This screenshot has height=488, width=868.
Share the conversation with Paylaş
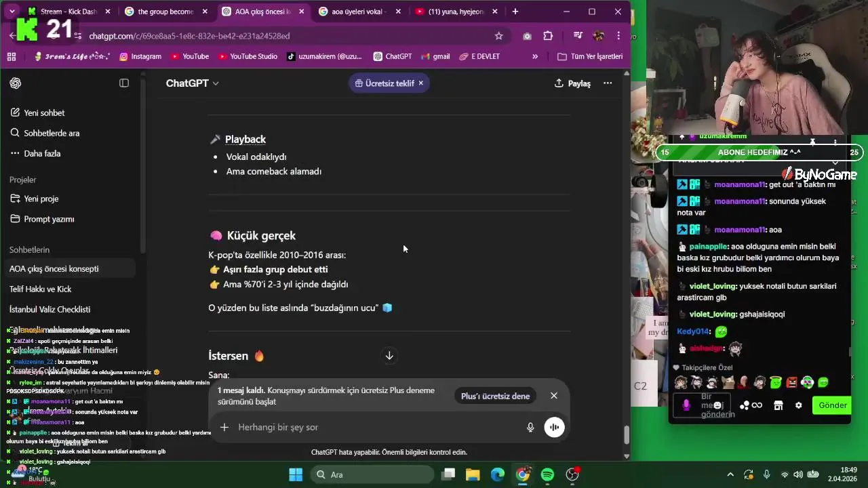572,83
